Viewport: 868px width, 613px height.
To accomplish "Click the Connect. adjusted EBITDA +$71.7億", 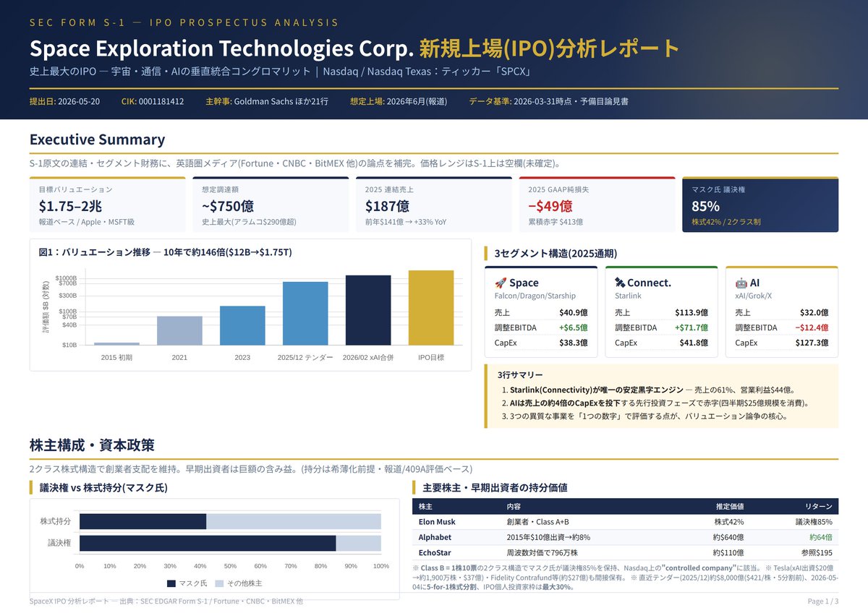I will click(690, 328).
